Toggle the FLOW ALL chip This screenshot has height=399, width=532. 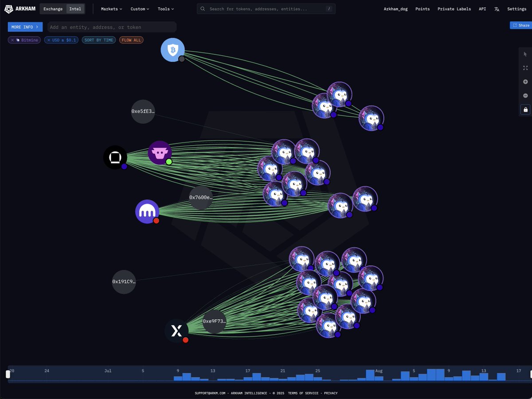(131, 40)
